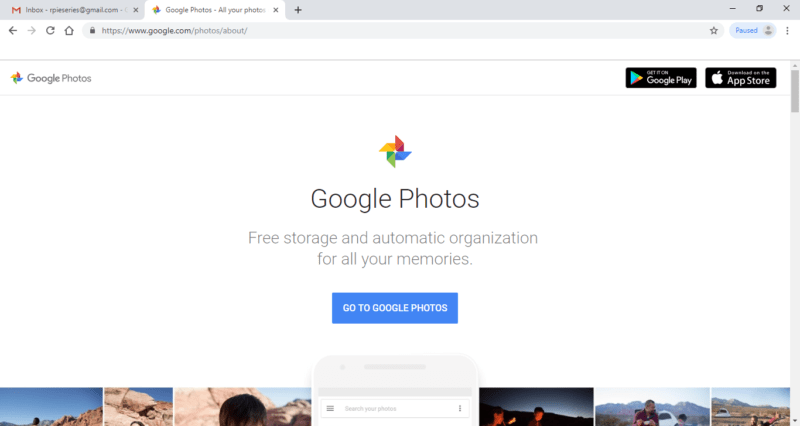This screenshot has height=426, width=800.
Task: Click the Paused profile button
Action: [x=753, y=31]
